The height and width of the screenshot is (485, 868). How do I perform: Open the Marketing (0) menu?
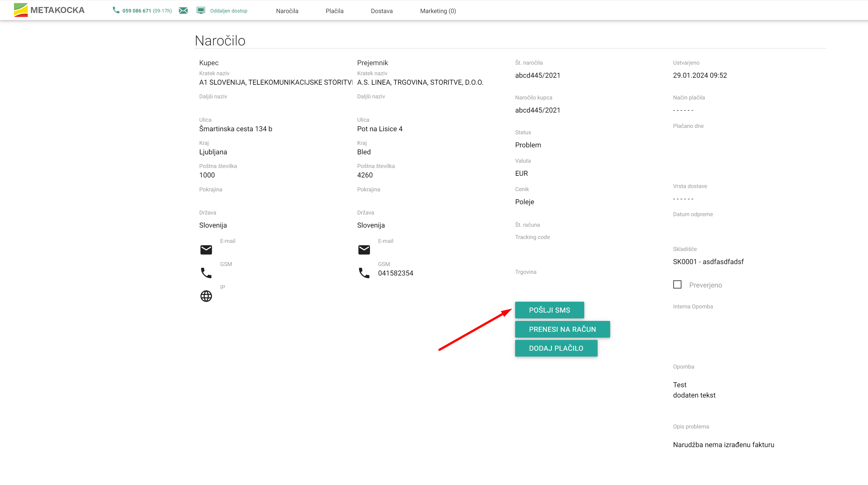tap(438, 11)
